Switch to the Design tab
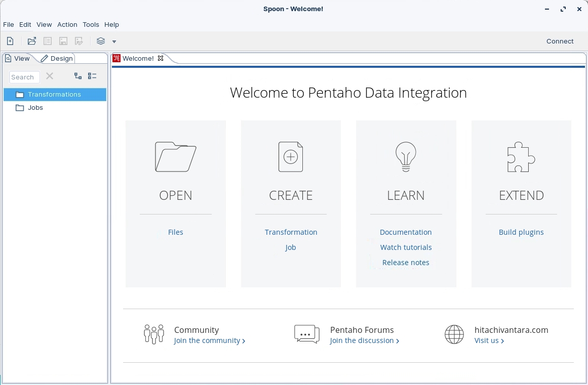The width and height of the screenshot is (588, 385). click(x=57, y=59)
